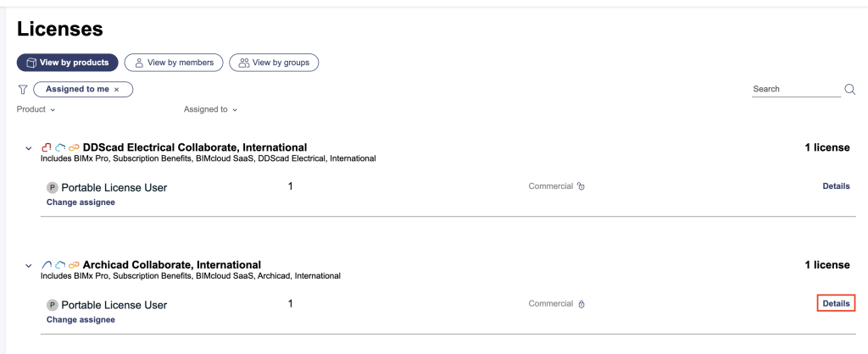Collapse the Archicad Collaborate section

(x=29, y=266)
